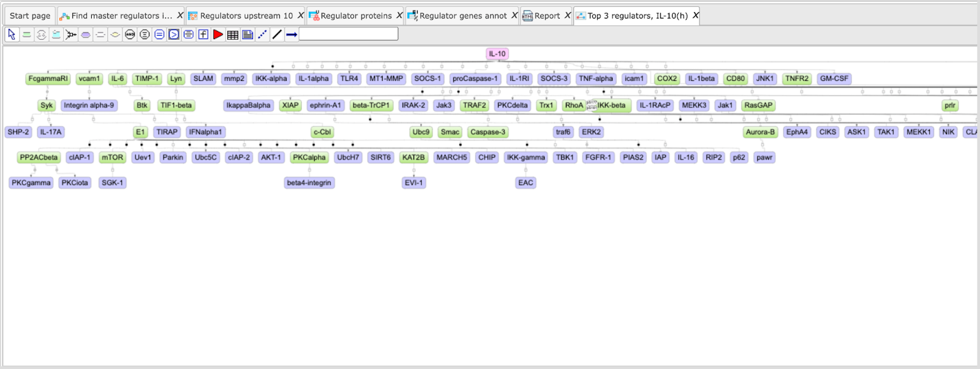This screenshot has height=369, width=980.
Task: Open the Regulator proteins tab
Action: coord(356,16)
